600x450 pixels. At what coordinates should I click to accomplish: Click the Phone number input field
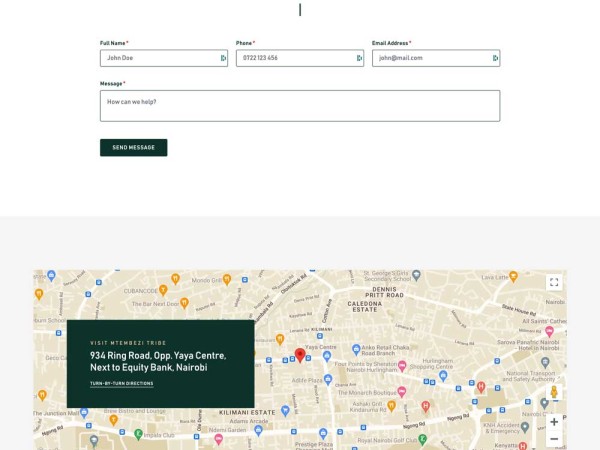point(300,58)
